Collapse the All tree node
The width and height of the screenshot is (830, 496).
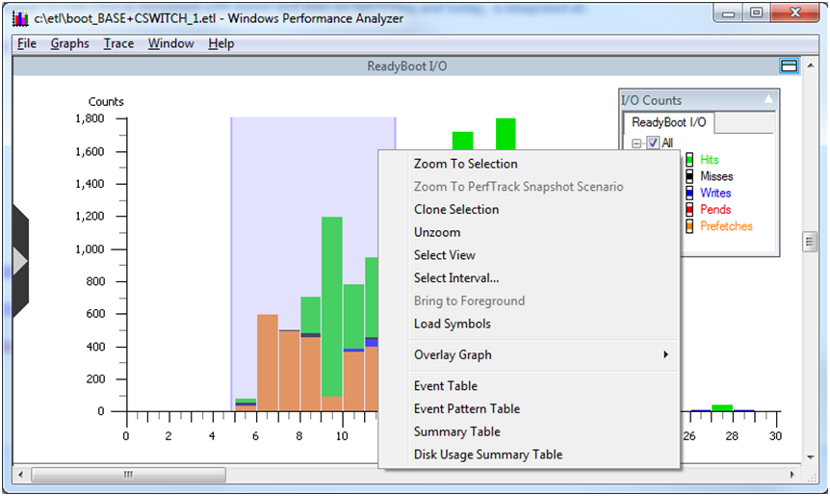pyautogui.click(x=637, y=143)
